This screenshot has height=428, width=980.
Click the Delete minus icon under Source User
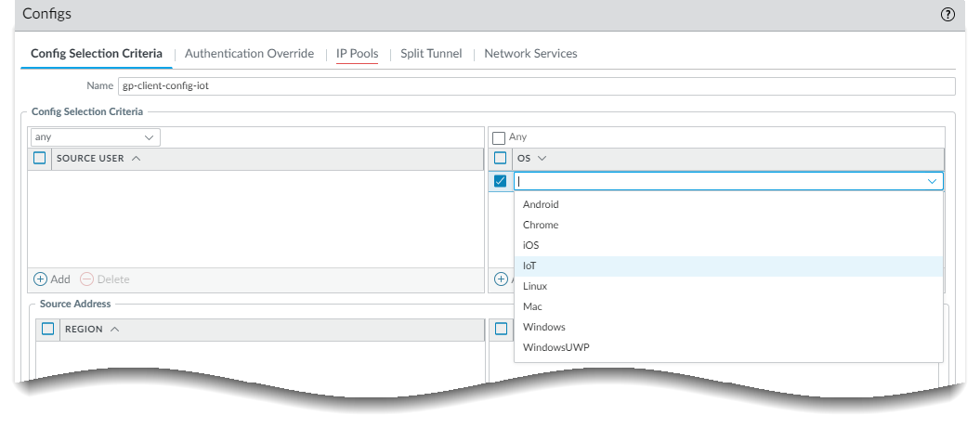click(x=87, y=279)
